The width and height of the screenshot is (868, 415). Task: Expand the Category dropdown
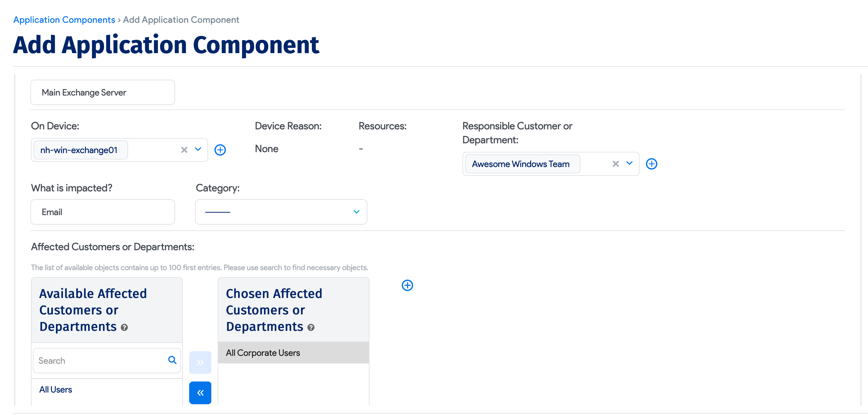(x=356, y=212)
